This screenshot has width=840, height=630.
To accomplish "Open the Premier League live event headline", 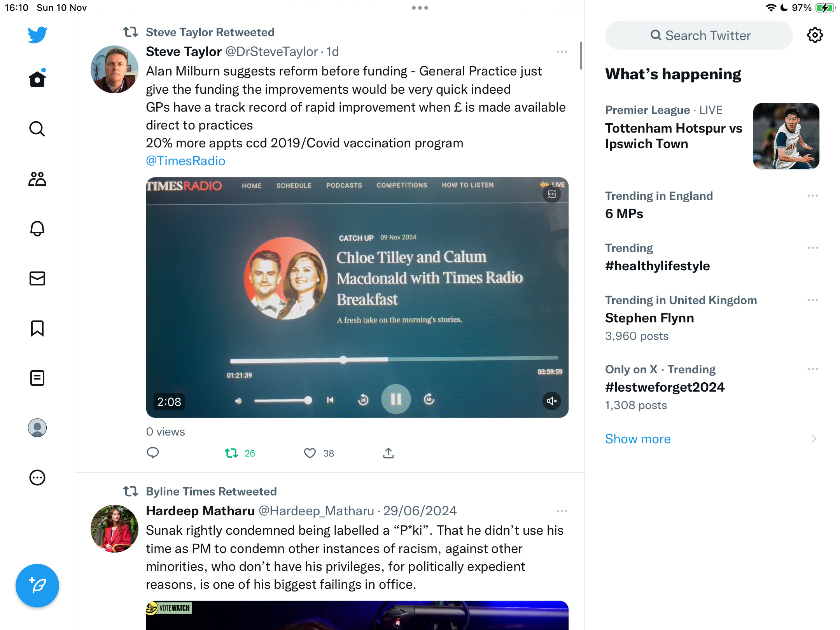I will [x=674, y=136].
